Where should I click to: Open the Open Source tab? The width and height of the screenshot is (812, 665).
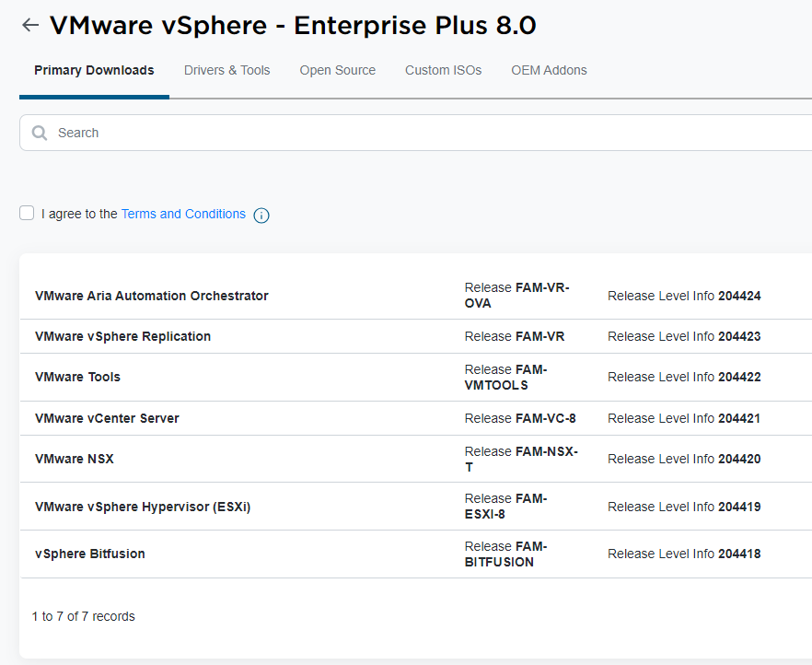(337, 70)
